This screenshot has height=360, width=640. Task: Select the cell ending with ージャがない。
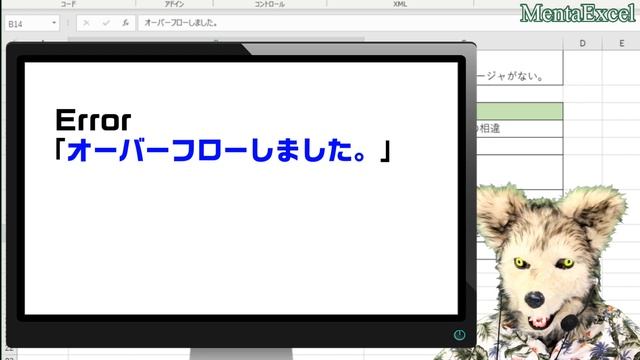[x=520, y=68]
